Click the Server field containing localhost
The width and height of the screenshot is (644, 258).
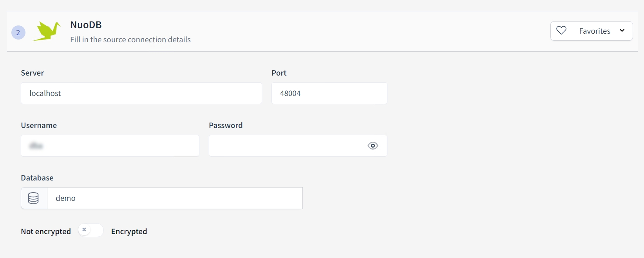click(141, 93)
